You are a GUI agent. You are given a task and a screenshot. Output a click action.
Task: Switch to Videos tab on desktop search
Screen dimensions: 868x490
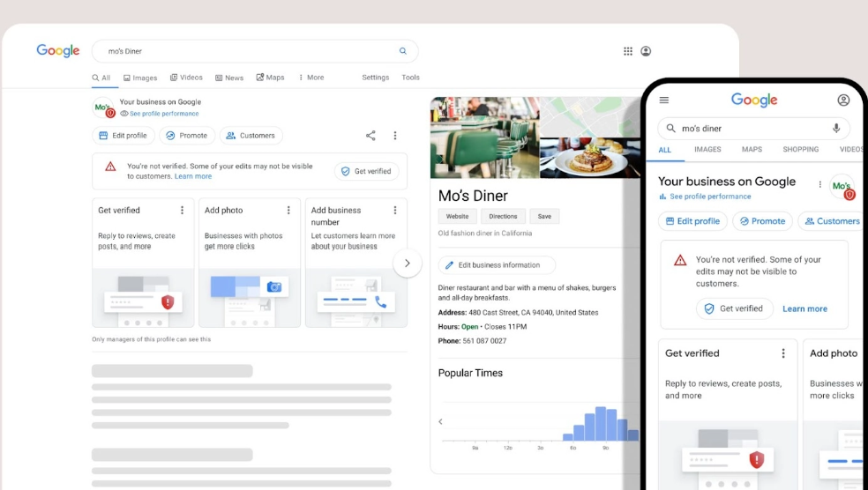186,78
